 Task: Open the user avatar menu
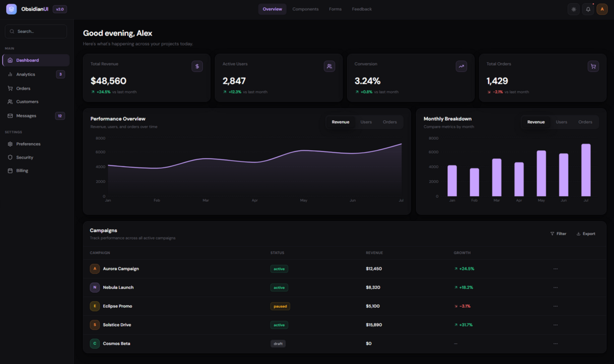(x=602, y=9)
